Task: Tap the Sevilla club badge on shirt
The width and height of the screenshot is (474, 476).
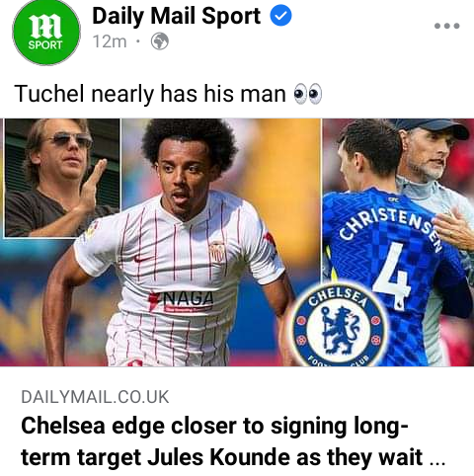Action: tap(217, 253)
